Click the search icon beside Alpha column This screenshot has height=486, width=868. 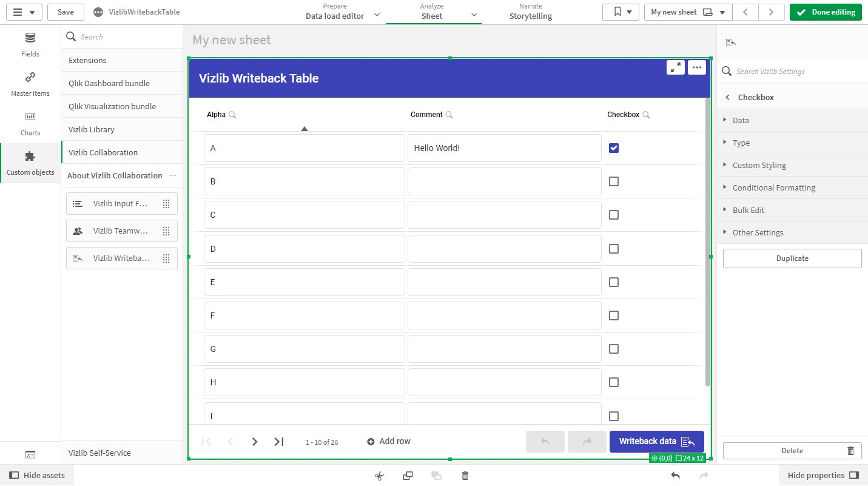(232, 115)
